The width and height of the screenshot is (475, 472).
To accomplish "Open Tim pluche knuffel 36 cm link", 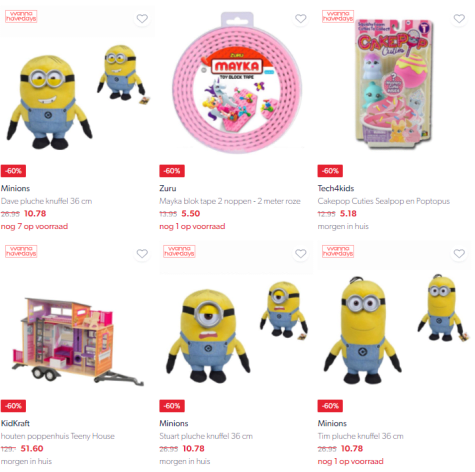I will [x=361, y=436].
